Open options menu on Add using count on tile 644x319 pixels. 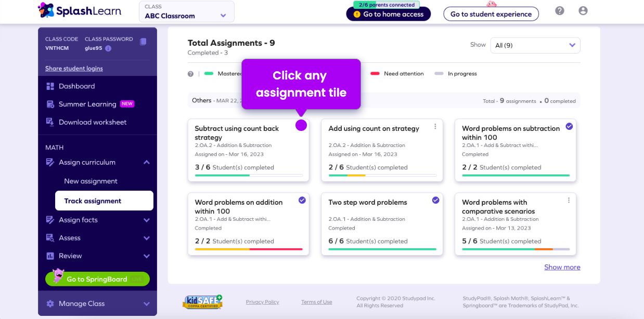tap(435, 127)
